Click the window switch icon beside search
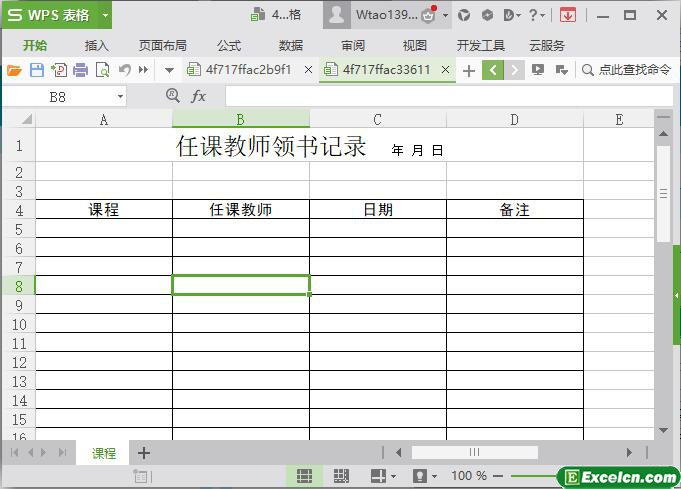This screenshot has height=489, width=681. point(562,69)
